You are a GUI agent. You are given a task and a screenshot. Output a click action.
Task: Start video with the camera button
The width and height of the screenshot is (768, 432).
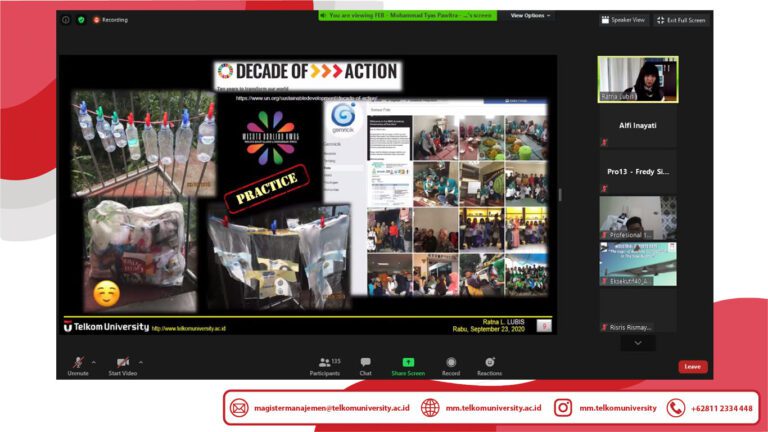point(122,363)
